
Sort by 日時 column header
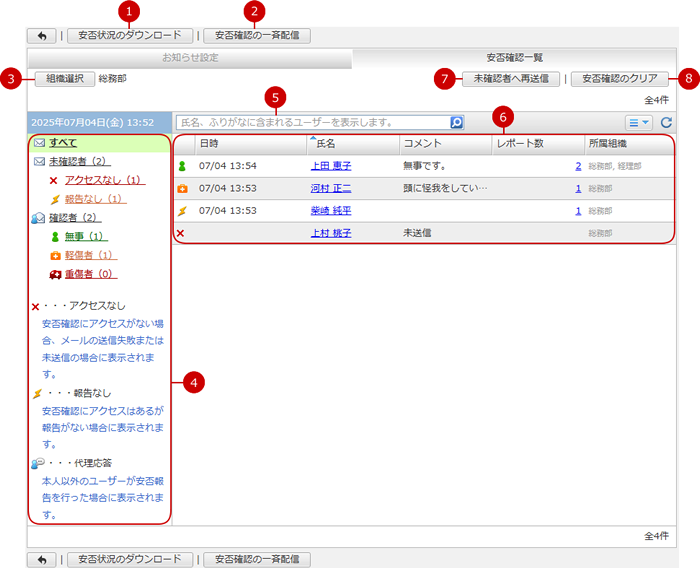(250, 144)
